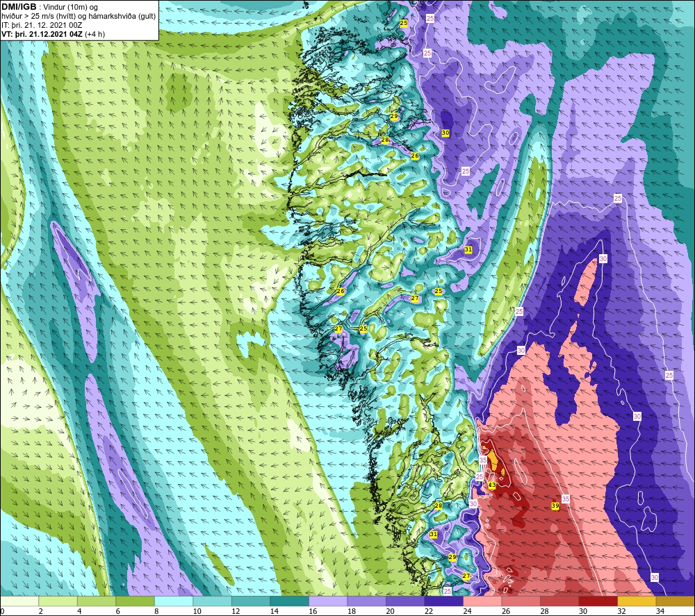Pick the light yellow-green 2–4 m/s legend swatch

pos(58,601)
